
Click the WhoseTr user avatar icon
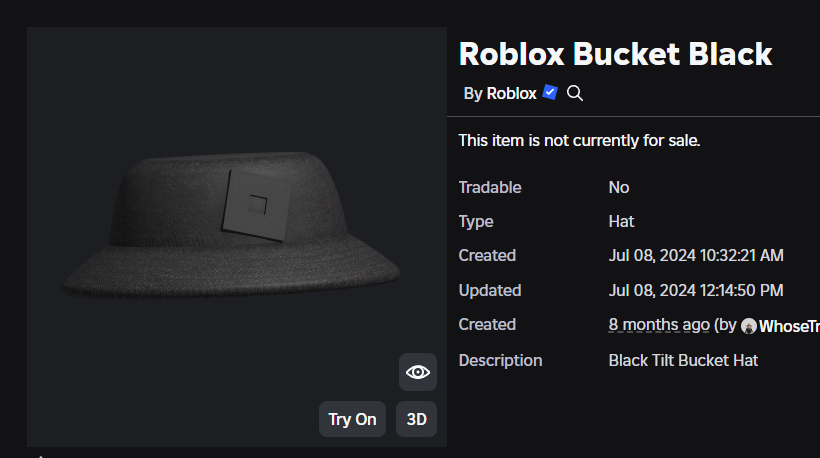(x=749, y=326)
